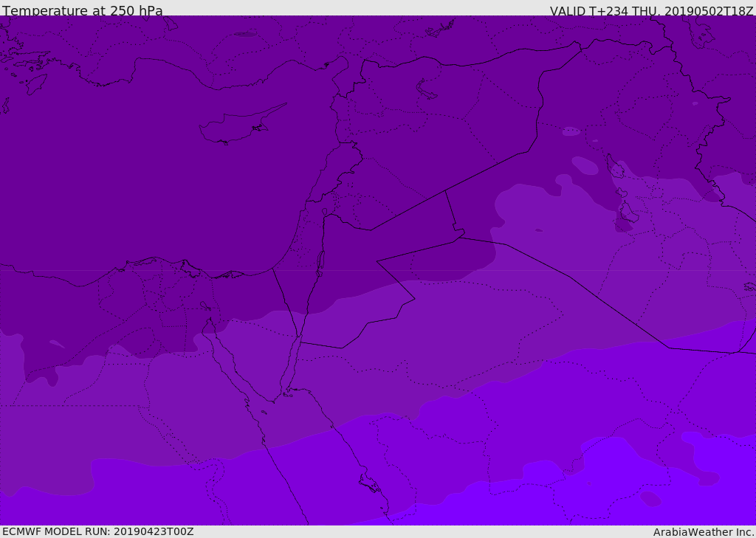
Task: Click the 'VALID T+234 THU. 20190502T18Z' timestamp
Action: [x=652, y=10]
